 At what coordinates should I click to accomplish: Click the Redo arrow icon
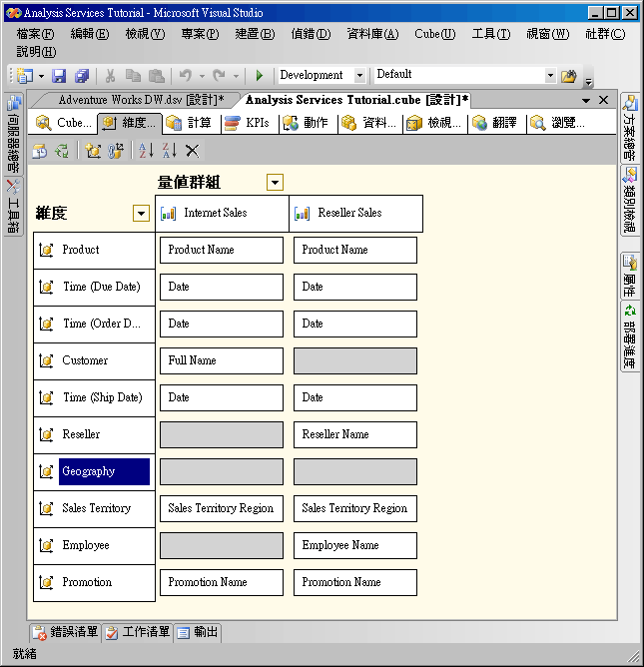pos(219,76)
